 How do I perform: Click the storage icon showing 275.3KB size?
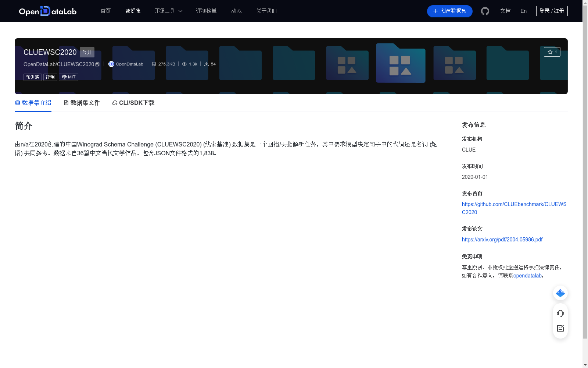pos(154,64)
